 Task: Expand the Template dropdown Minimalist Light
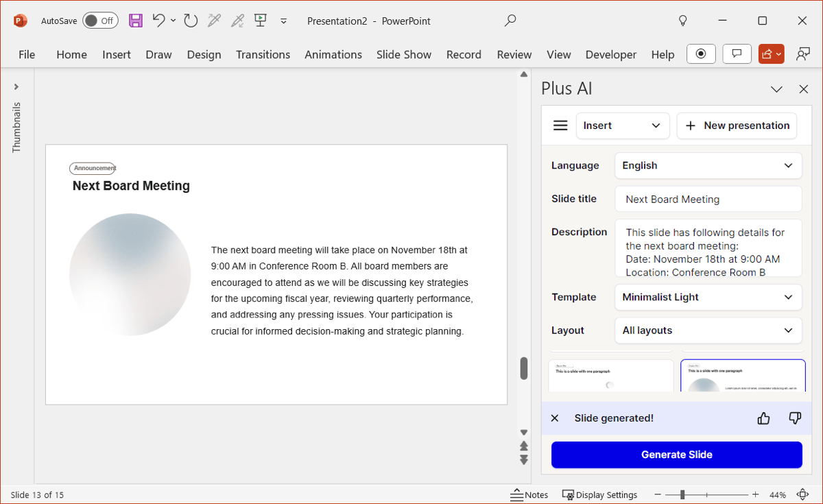(x=708, y=297)
